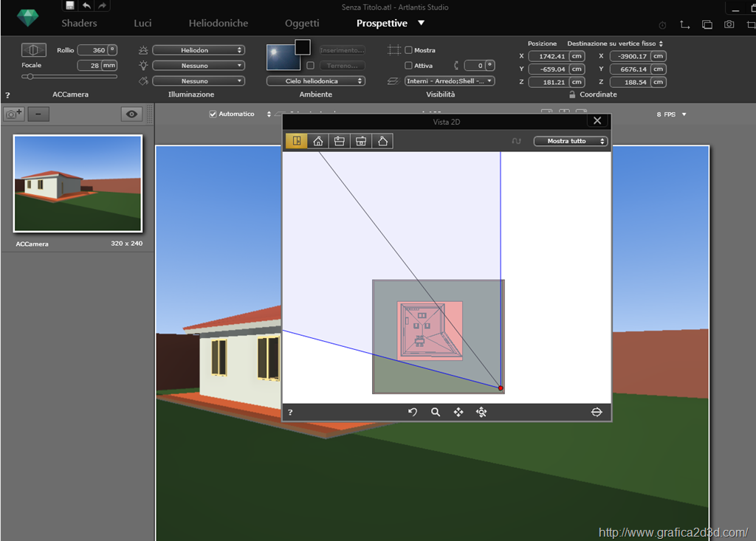Image resolution: width=756 pixels, height=541 pixels.
Task: Click the front elevation house icon
Action: tap(317, 141)
